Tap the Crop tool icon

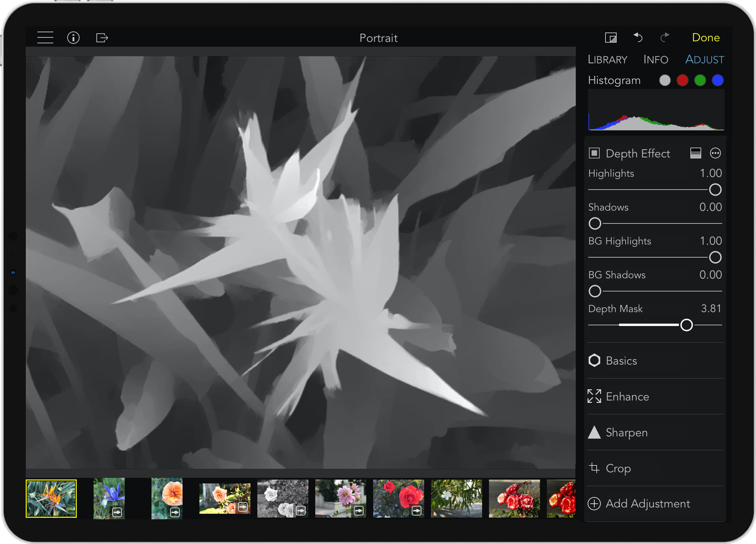[x=594, y=468]
